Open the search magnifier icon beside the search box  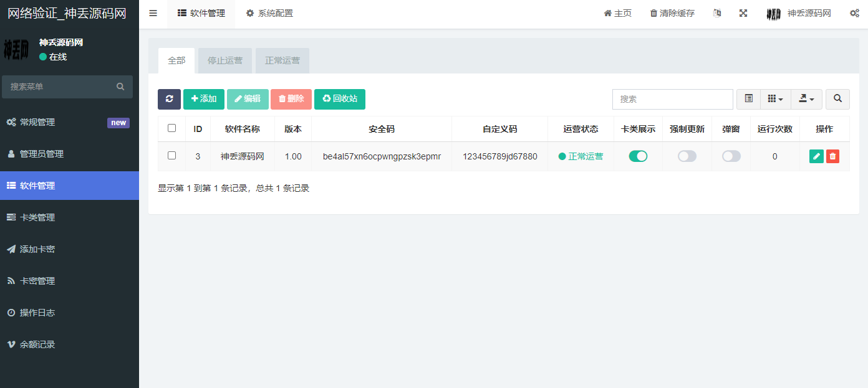[837, 99]
